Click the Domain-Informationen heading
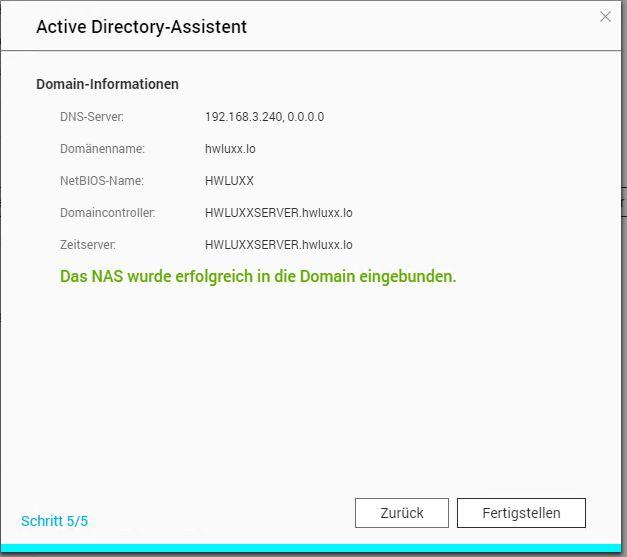Viewport: 627px width, 557px height. click(x=107, y=84)
